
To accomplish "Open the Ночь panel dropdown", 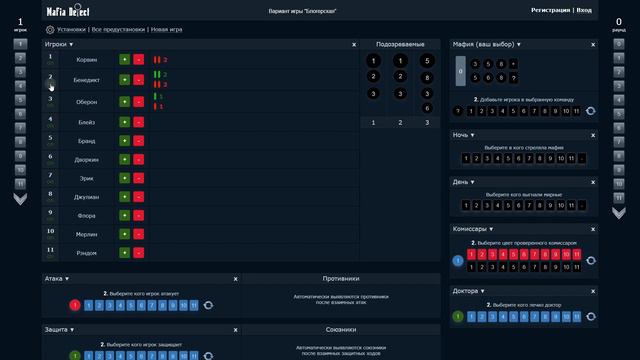I will pos(473,135).
